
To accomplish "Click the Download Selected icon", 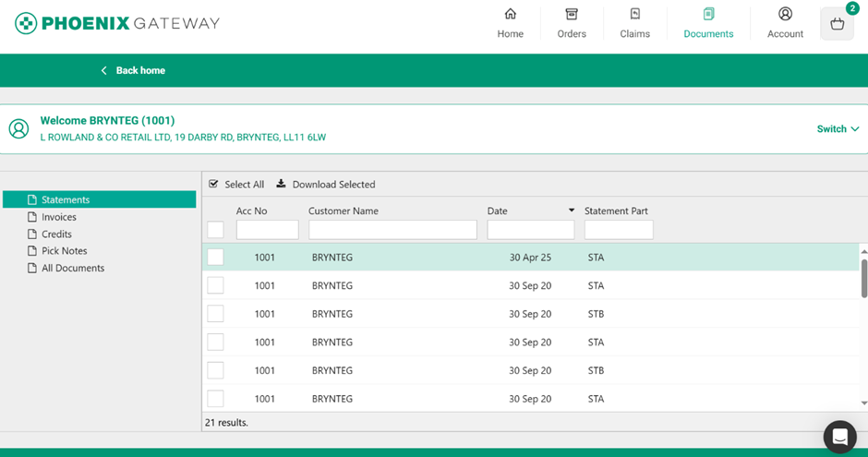I will click(x=282, y=184).
